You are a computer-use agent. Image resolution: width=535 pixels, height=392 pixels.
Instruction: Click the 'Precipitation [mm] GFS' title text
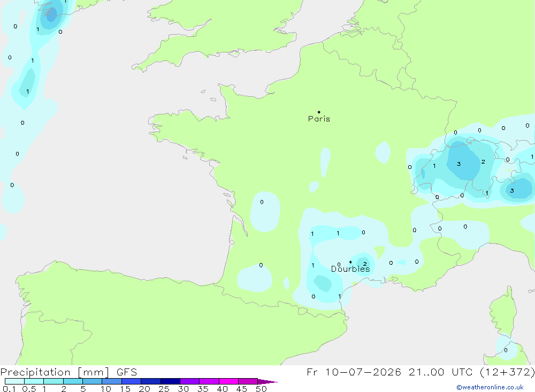point(68,372)
